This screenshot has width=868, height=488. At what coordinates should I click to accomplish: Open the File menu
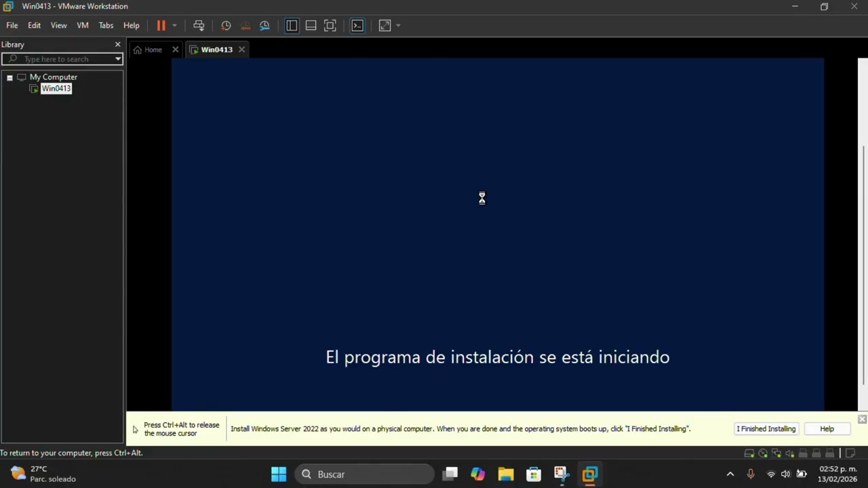coord(12,26)
